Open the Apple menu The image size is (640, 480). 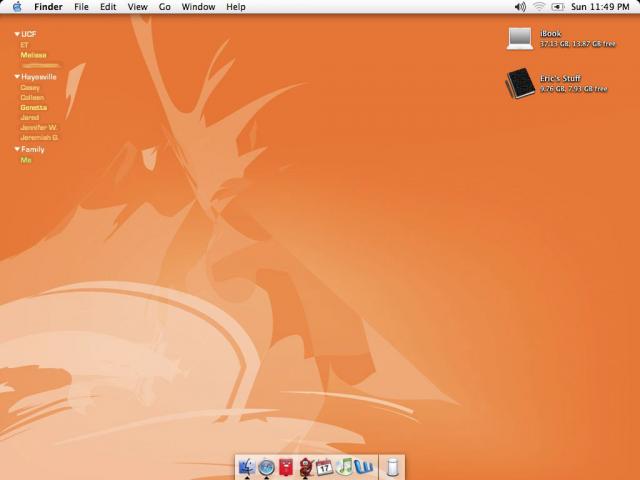[17, 7]
